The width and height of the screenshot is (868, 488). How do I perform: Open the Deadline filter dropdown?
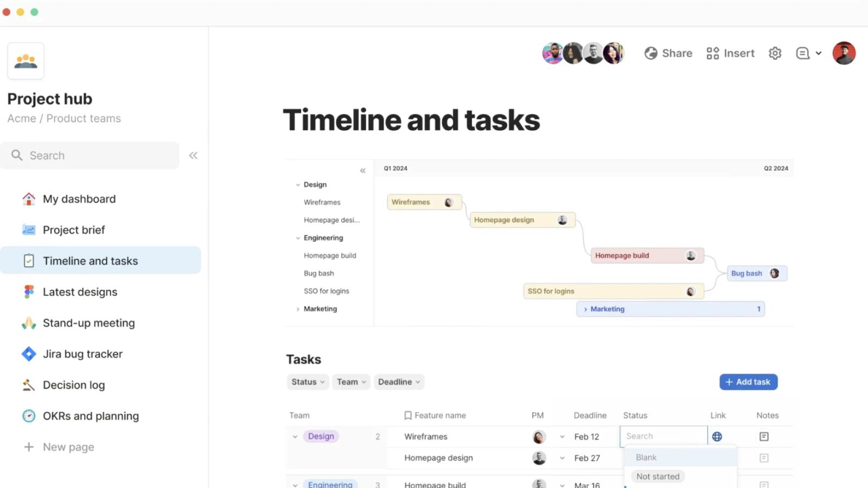[x=399, y=382]
